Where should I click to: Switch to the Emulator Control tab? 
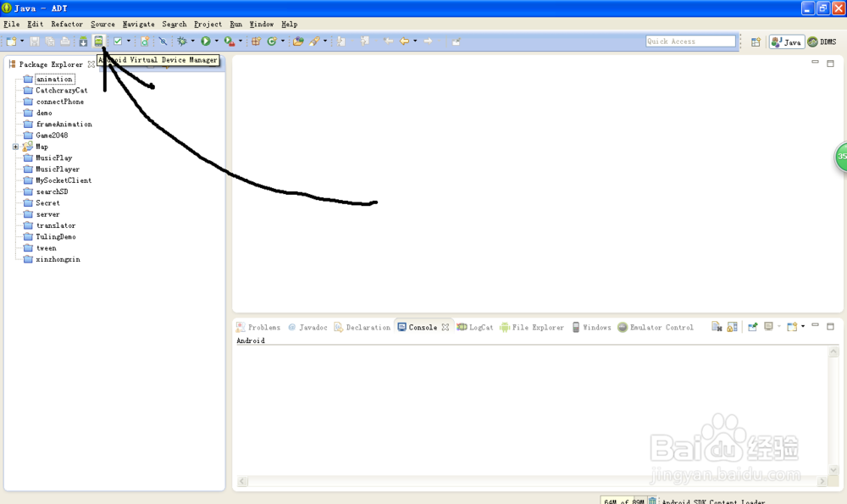[x=656, y=327]
